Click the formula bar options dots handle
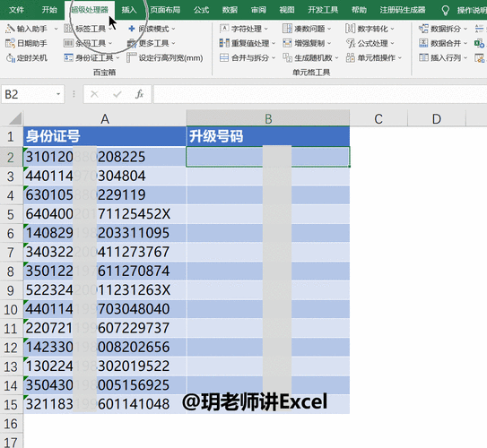 (x=74, y=94)
